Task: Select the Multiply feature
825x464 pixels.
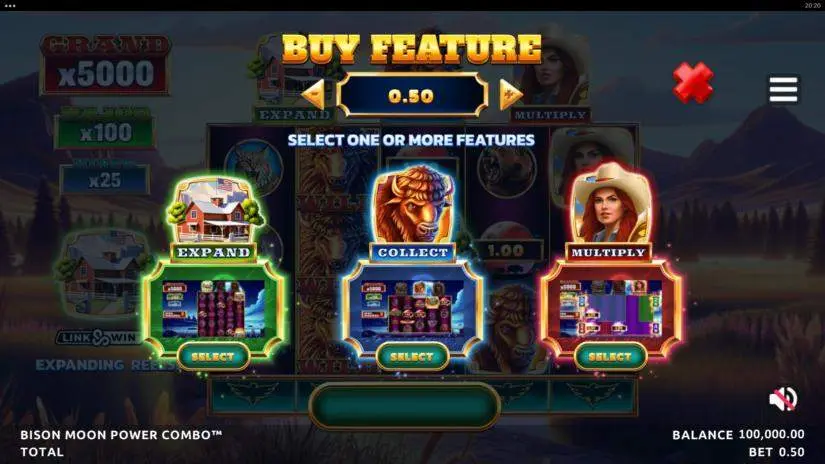Action: (x=610, y=357)
